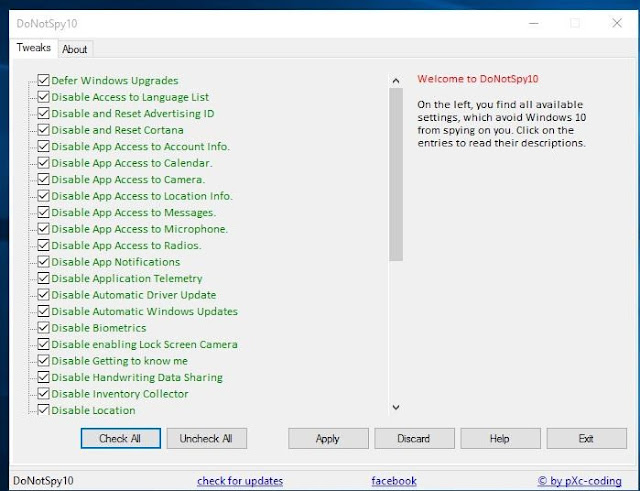Toggle Disable Automatic Windows Updates checkbox
This screenshot has height=491, width=640.
click(43, 311)
